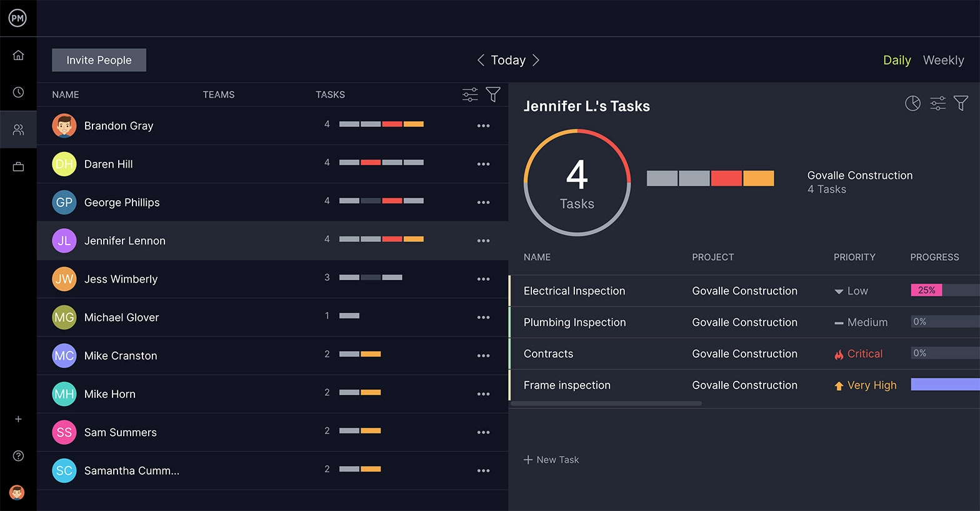Switch to Weekly view
Viewport: 980px width, 511px height.
tap(943, 60)
